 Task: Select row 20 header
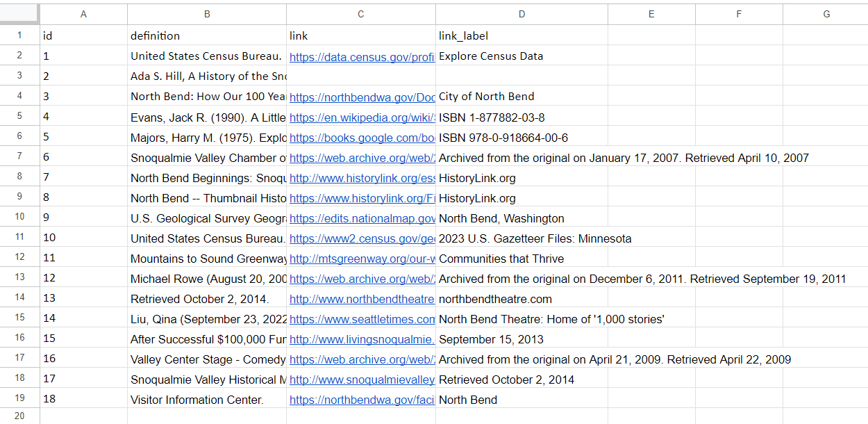pos(19,416)
